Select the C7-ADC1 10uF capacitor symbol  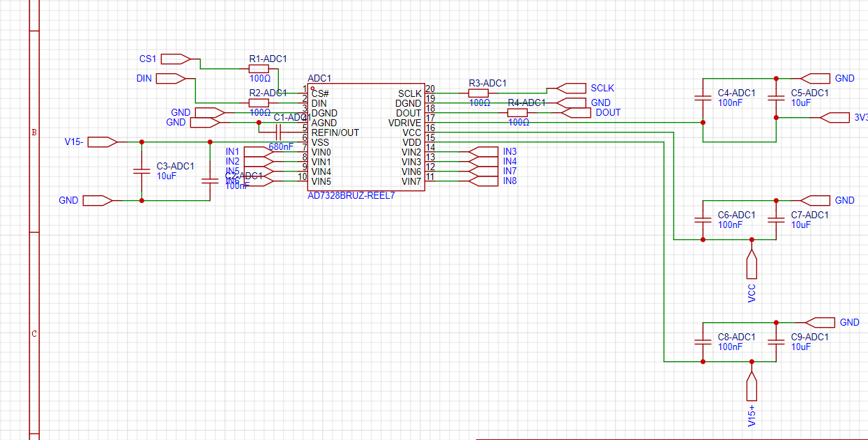pyautogui.click(x=776, y=220)
